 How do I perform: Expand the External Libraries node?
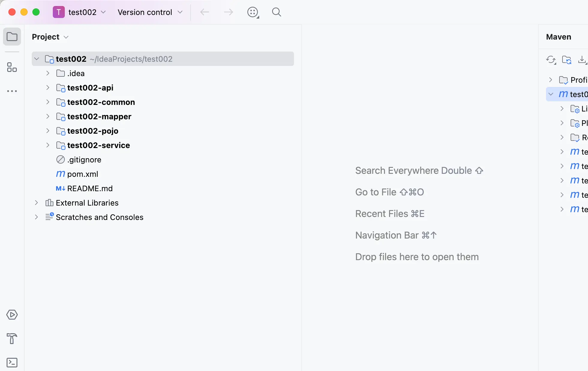coord(36,203)
